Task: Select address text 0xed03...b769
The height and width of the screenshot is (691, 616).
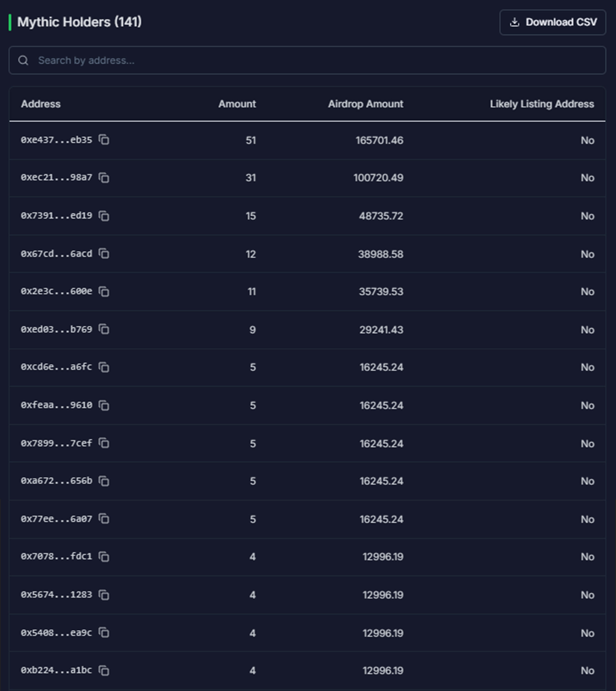Action: coord(56,329)
